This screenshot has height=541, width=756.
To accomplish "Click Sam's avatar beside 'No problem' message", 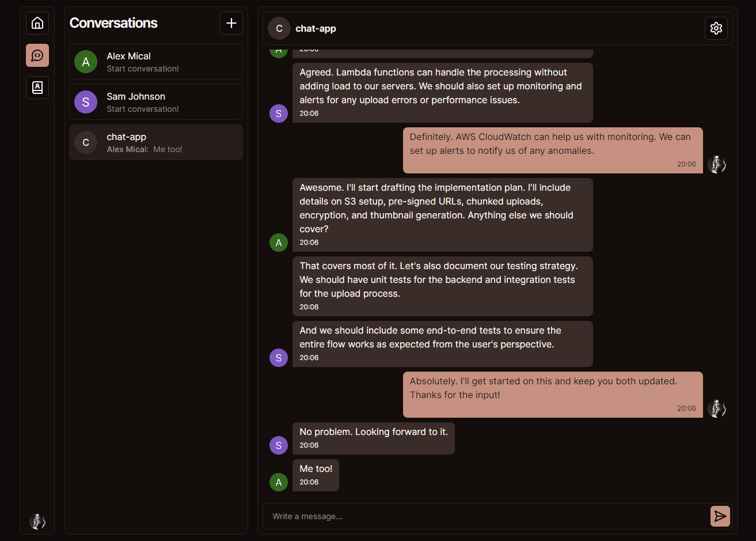I will point(279,445).
